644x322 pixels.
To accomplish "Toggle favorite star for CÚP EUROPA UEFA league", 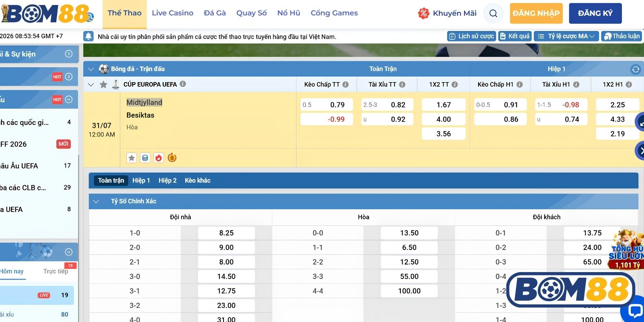I will 103,85.
